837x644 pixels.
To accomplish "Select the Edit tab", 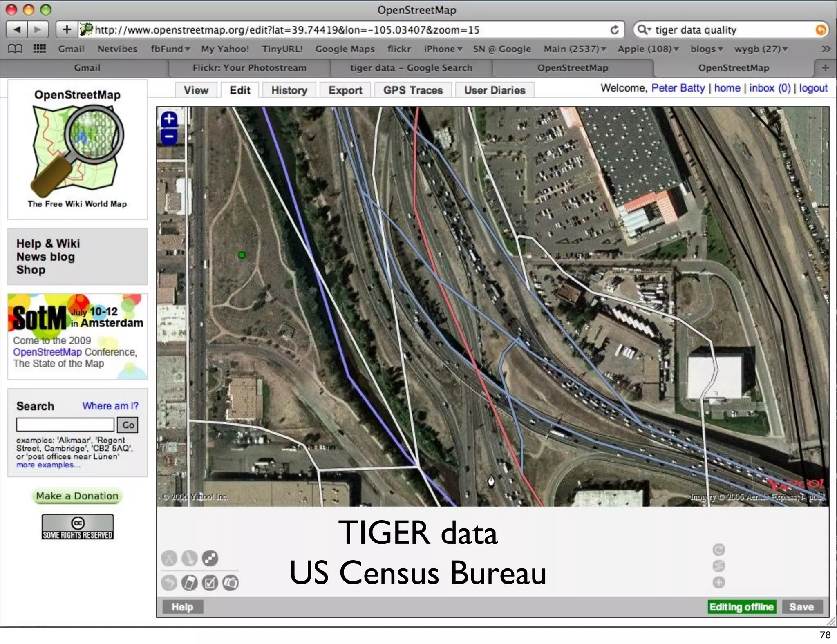I will (x=240, y=90).
